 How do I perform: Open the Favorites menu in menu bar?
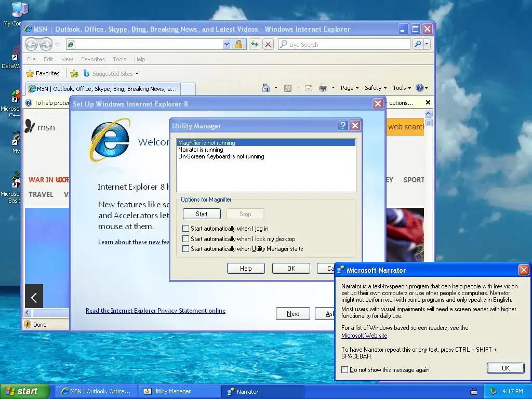[92, 59]
